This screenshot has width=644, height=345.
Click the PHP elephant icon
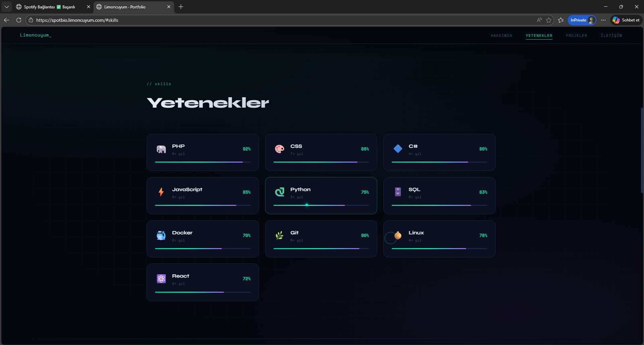pos(161,149)
